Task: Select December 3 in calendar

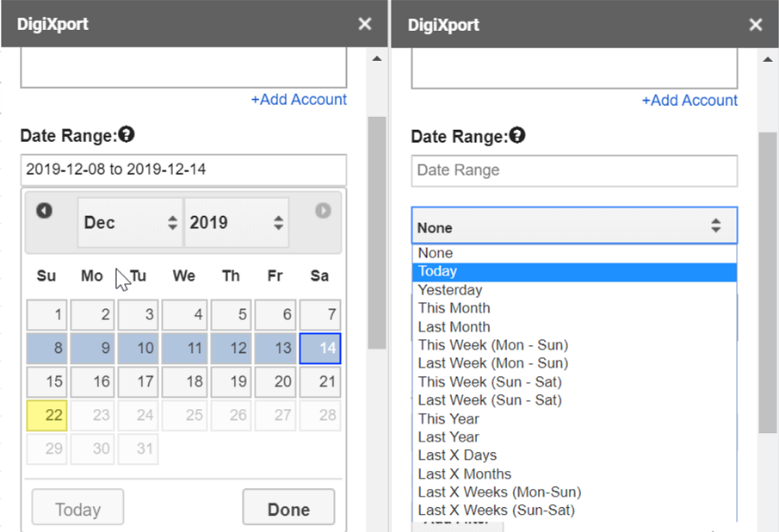Action: coord(138,315)
